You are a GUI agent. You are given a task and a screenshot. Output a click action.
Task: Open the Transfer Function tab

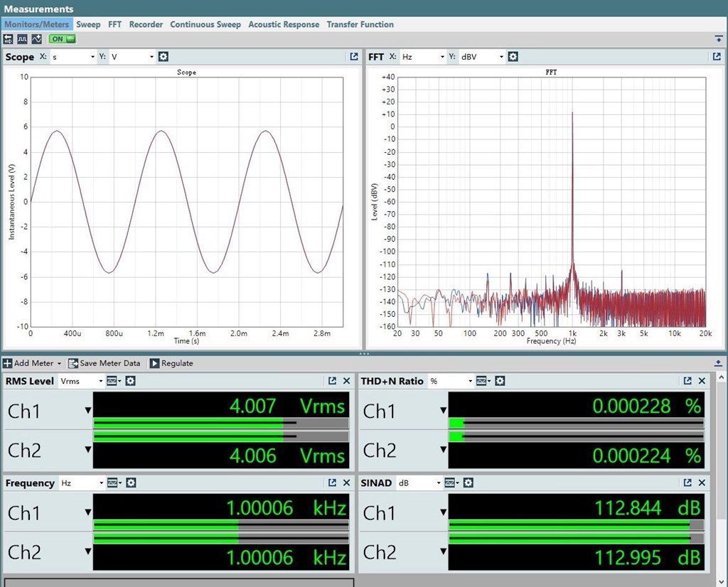pos(360,24)
